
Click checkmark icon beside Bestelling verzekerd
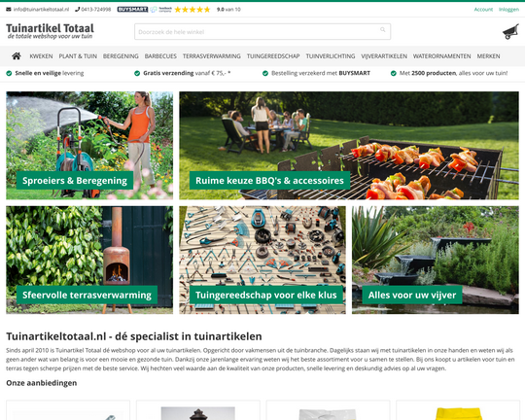click(265, 73)
